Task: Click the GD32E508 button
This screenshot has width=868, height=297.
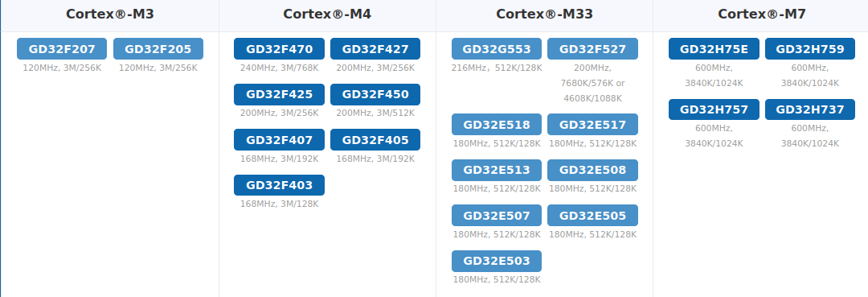Action: [x=592, y=170]
